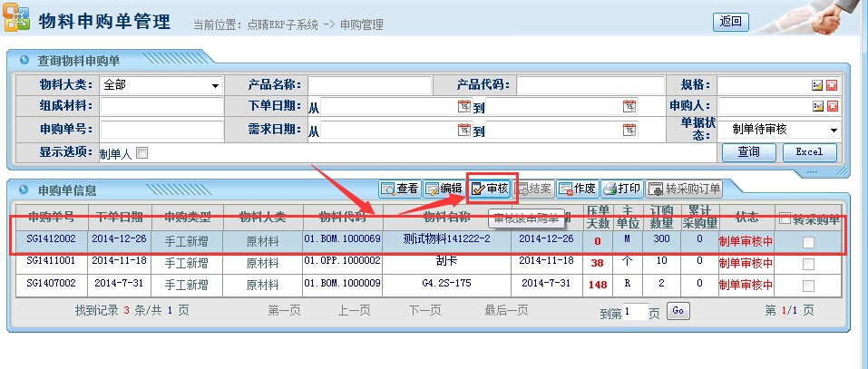Toggle the 制单人 display option checkbox
This screenshot has height=369, width=868.
[x=141, y=153]
